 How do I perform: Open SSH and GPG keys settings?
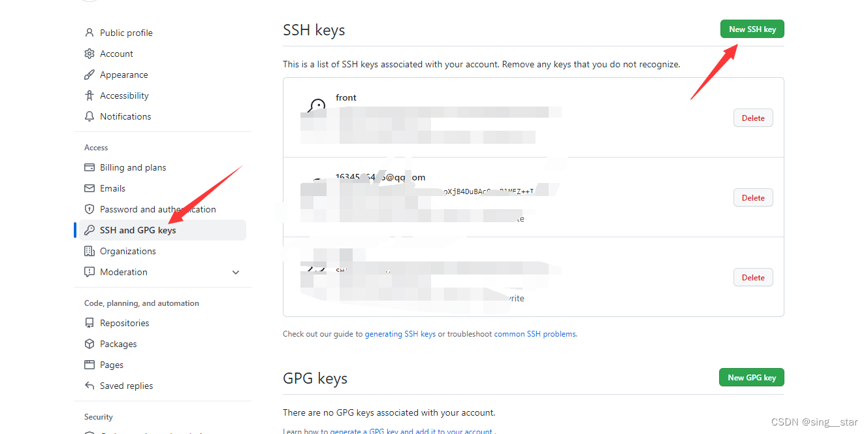coord(163,230)
